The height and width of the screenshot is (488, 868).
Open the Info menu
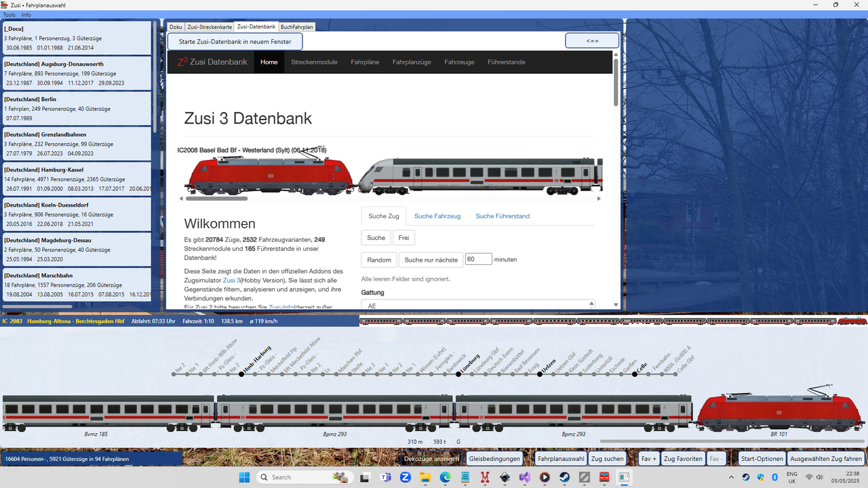click(26, 15)
